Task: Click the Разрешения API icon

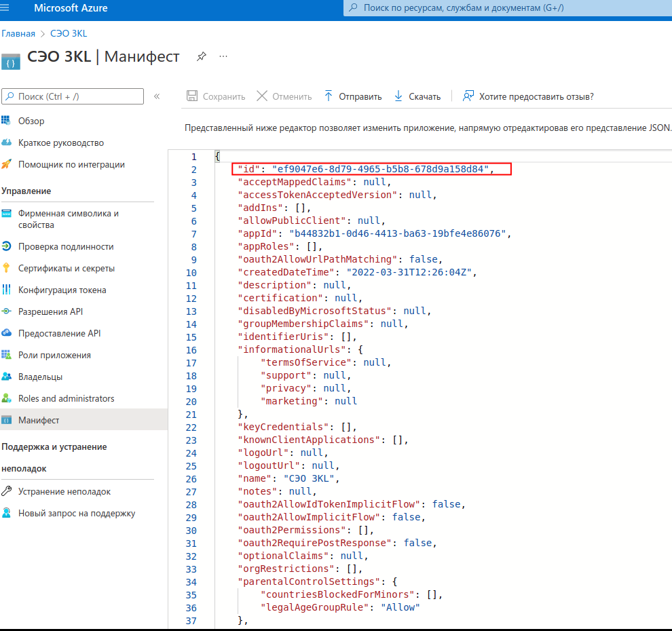Action: (x=6, y=311)
